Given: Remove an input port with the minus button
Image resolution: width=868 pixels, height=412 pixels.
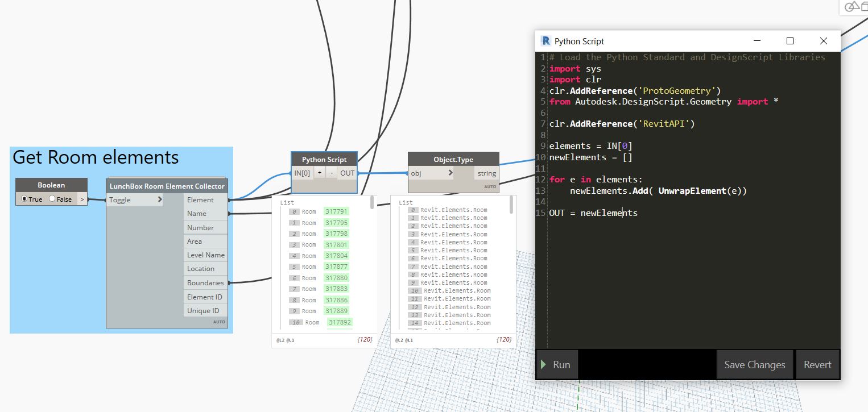Looking at the screenshot, I should pyautogui.click(x=332, y=173).
